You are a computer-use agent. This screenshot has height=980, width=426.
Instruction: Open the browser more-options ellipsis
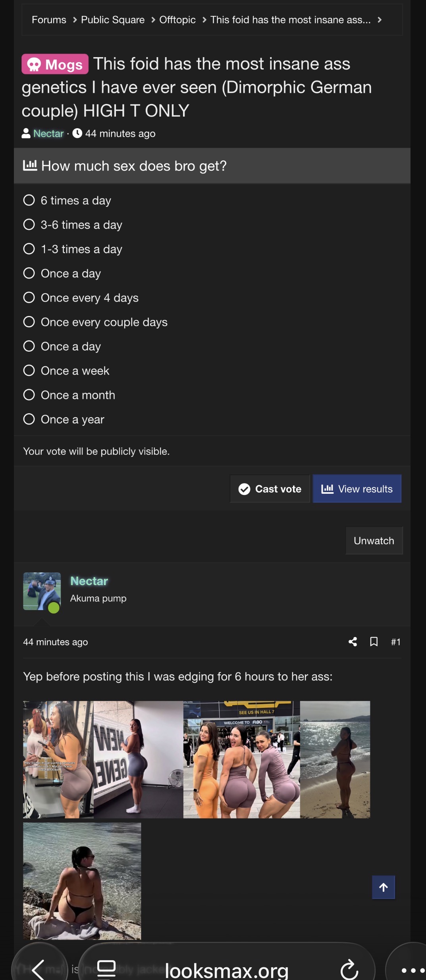[413, 970]
